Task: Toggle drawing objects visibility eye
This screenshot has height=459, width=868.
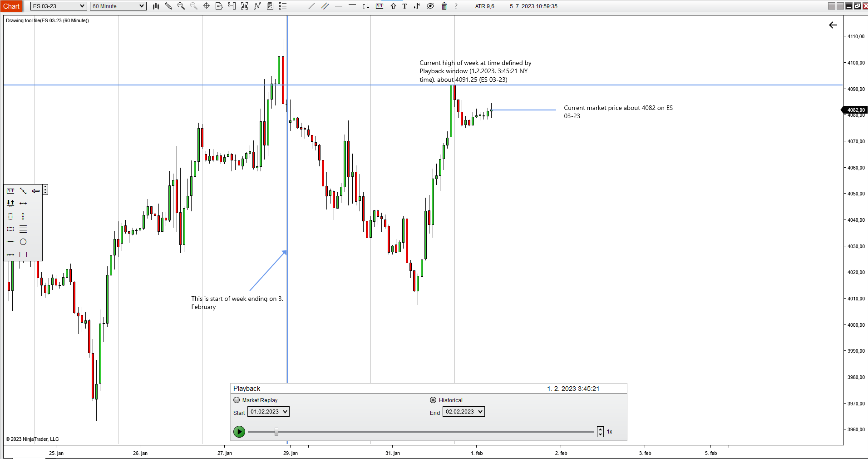Action: (430, 6)
